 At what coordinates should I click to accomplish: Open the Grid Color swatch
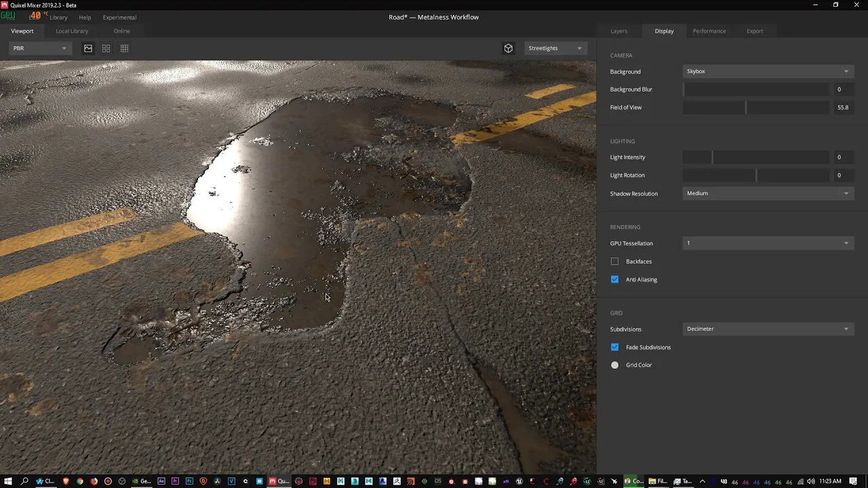point(614,365)
